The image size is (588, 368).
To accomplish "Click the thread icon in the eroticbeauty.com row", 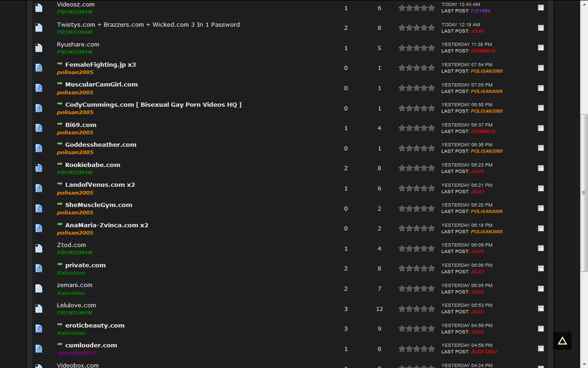I will tap(39, 329).
